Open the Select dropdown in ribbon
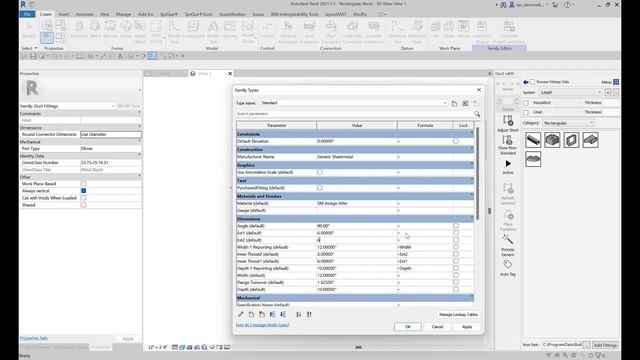This screenshot has width=640, height=360. click(x=29, y=48)
